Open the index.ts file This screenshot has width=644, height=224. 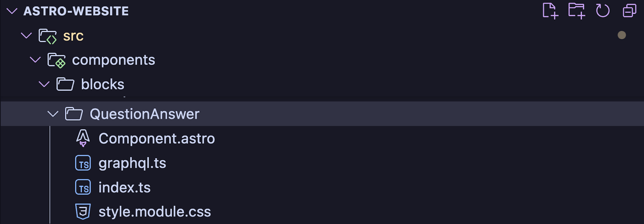click(x=124, y=187)
